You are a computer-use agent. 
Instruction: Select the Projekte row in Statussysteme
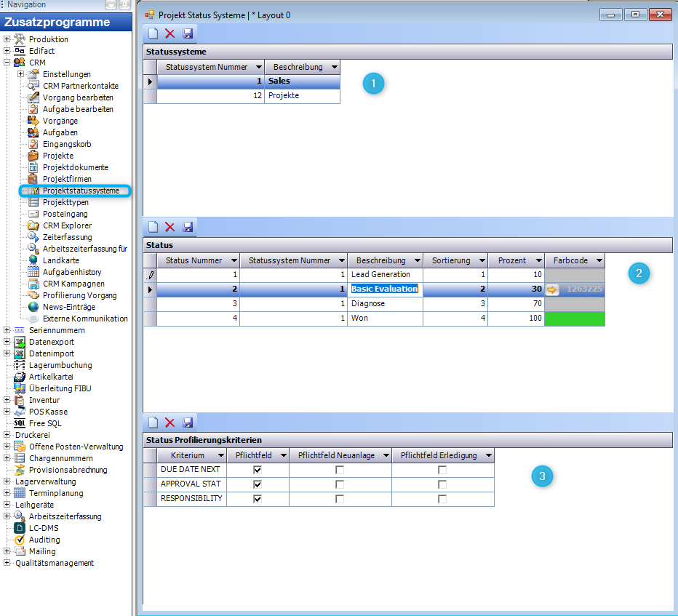point(284,95)
